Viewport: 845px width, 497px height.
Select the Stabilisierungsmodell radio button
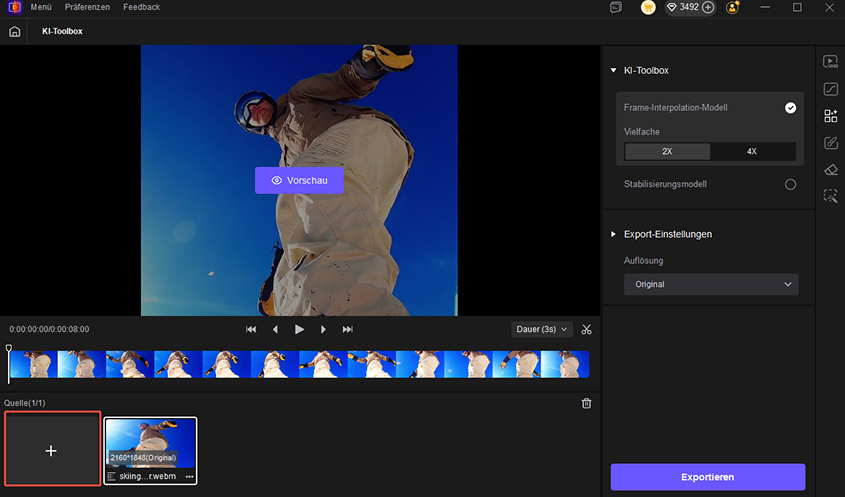tap(790, 184)
